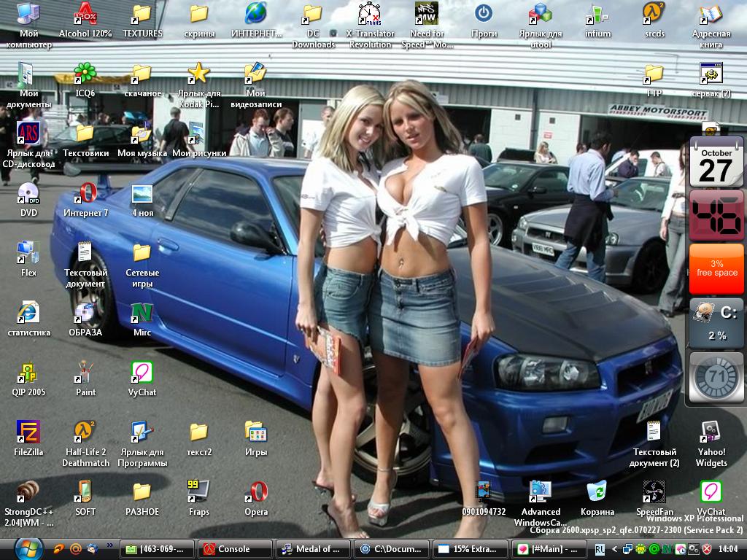Open the Моя музыка folder shortcut
747x560 pixels.
[142, 133]
